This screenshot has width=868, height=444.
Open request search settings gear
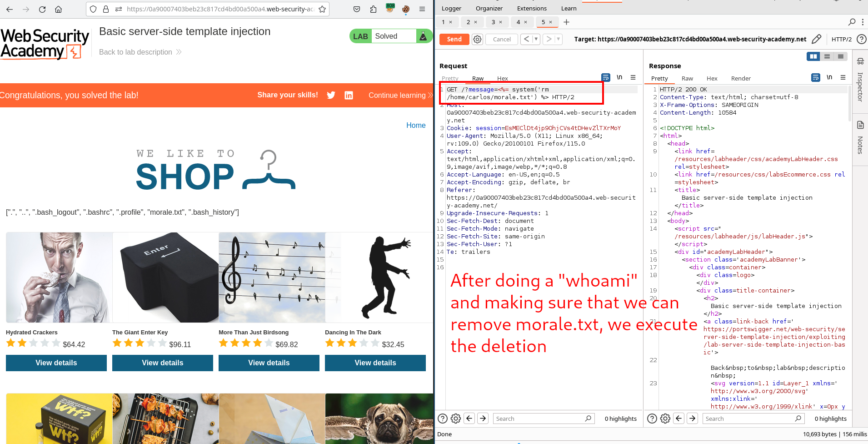pyautogui.click(x=456, y=419)
